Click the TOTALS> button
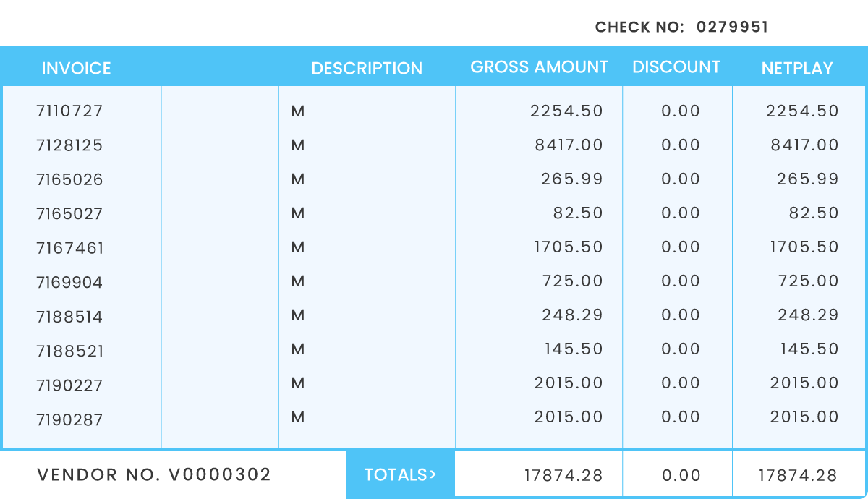 coord(400,475)
